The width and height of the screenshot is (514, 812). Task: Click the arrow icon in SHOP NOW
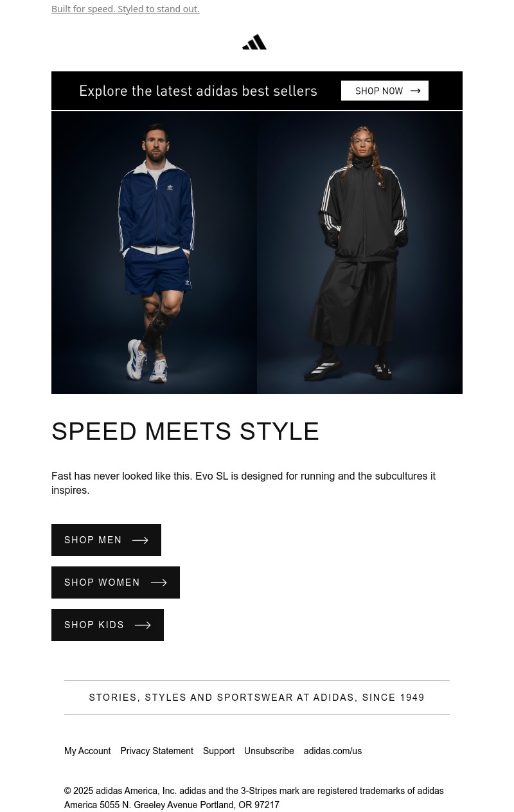[415, 91]
